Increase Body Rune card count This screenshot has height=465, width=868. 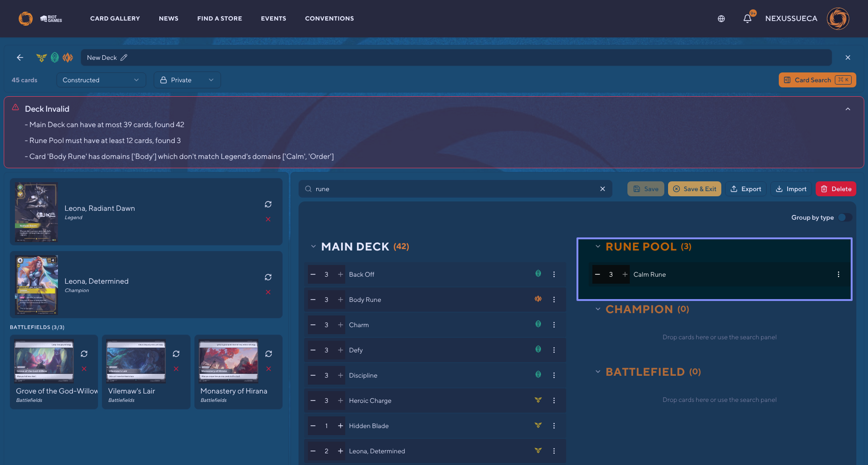(x=341, y=300)
